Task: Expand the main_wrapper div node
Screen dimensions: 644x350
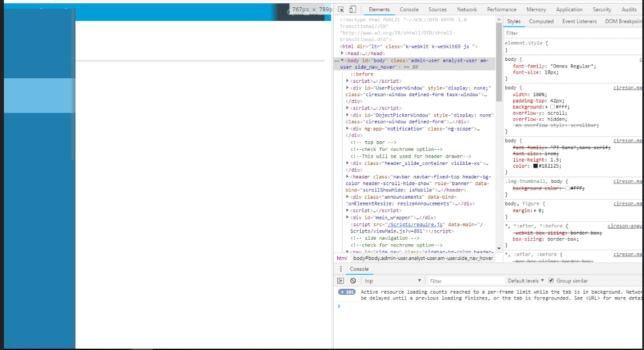Action: click(x=348, y=217)
